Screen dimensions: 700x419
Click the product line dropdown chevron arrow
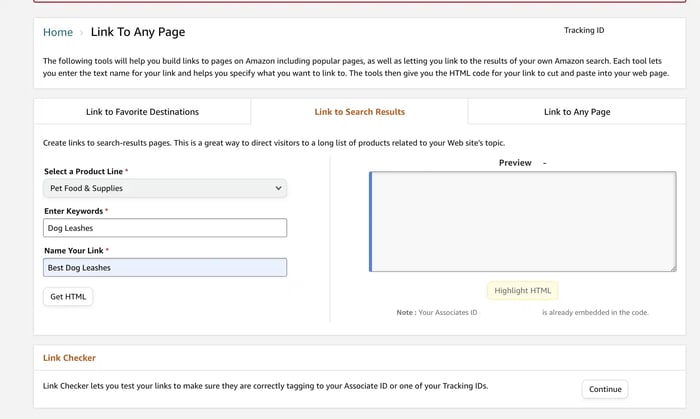(278, 188)
